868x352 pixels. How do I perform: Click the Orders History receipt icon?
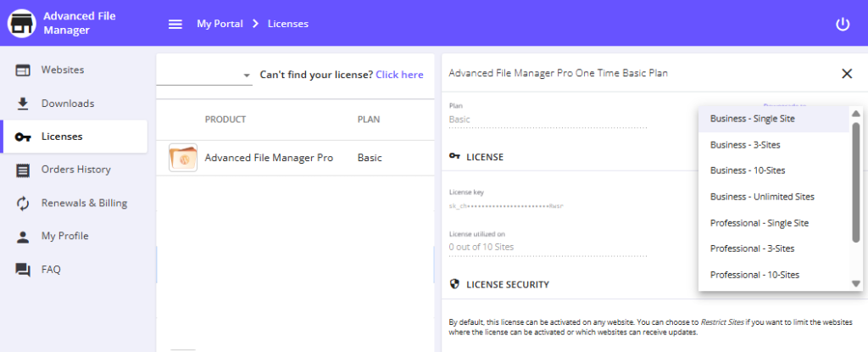coord(23,170)
